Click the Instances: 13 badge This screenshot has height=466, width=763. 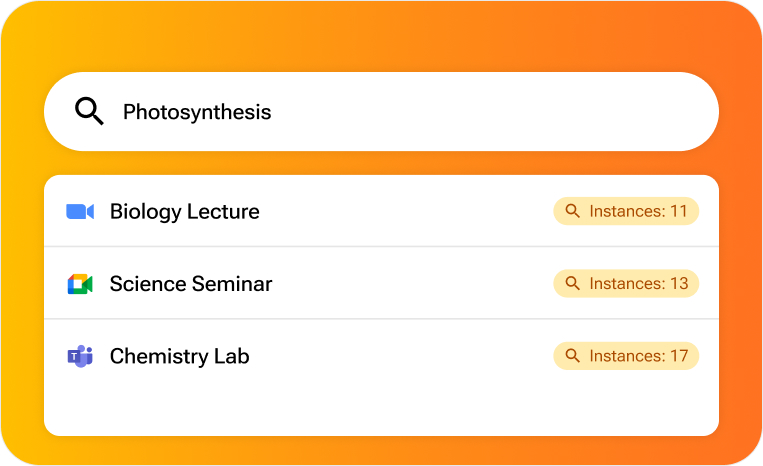click(x=626, y=283)
